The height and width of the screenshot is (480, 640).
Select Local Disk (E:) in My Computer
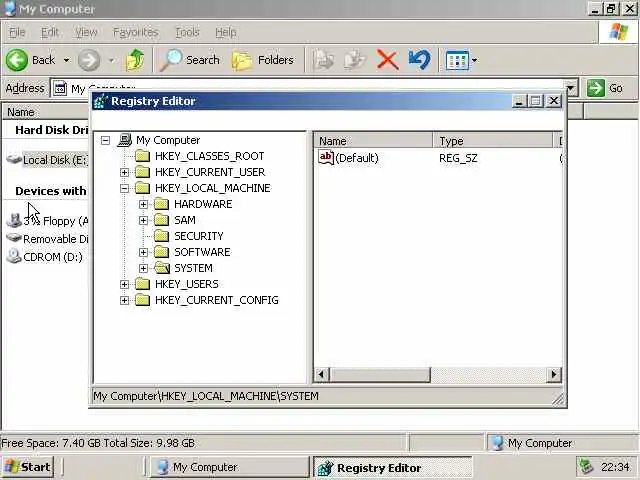point(47,160)
